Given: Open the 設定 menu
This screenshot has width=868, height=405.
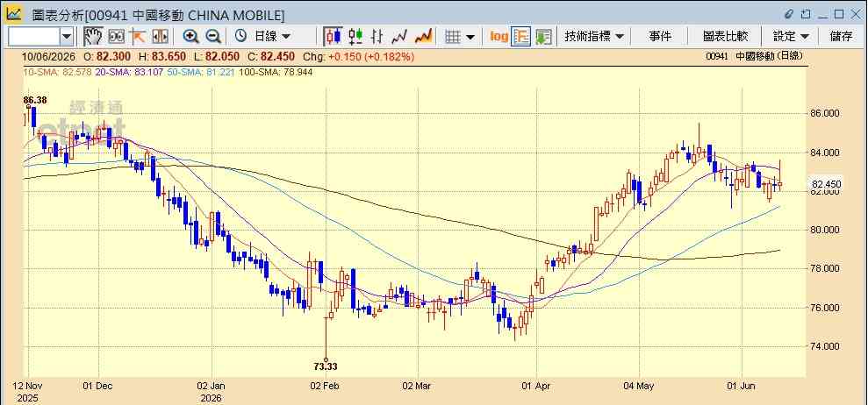Looking at the screenshot, I should [x=791, y=37].
